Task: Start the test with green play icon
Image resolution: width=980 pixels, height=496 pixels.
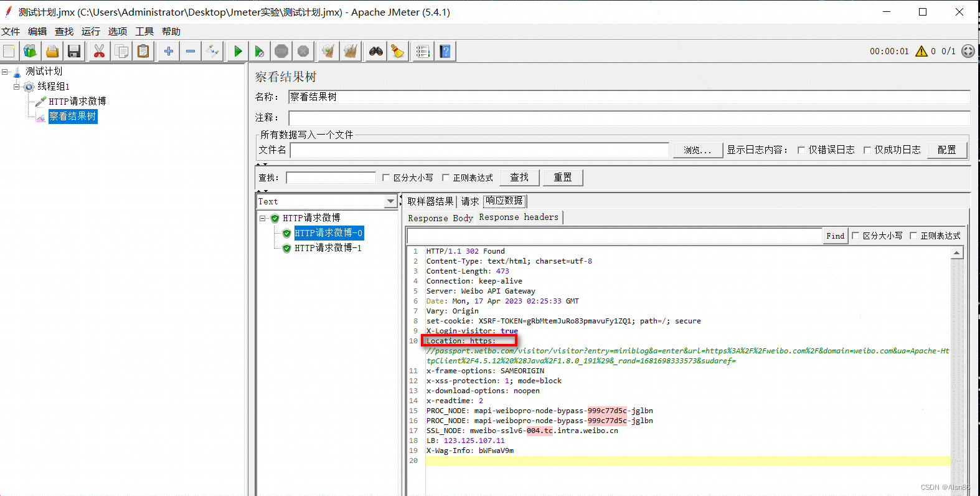Action: (x=238, y=51)
